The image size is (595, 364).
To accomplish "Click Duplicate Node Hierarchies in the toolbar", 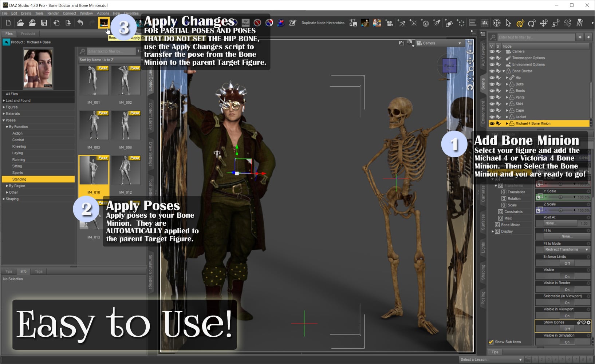I will [x=322, y=23].
